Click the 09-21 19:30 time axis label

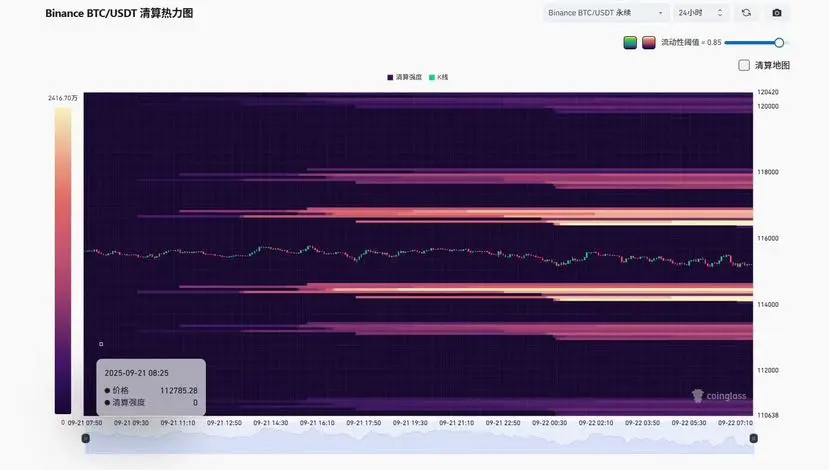point(410,423)
